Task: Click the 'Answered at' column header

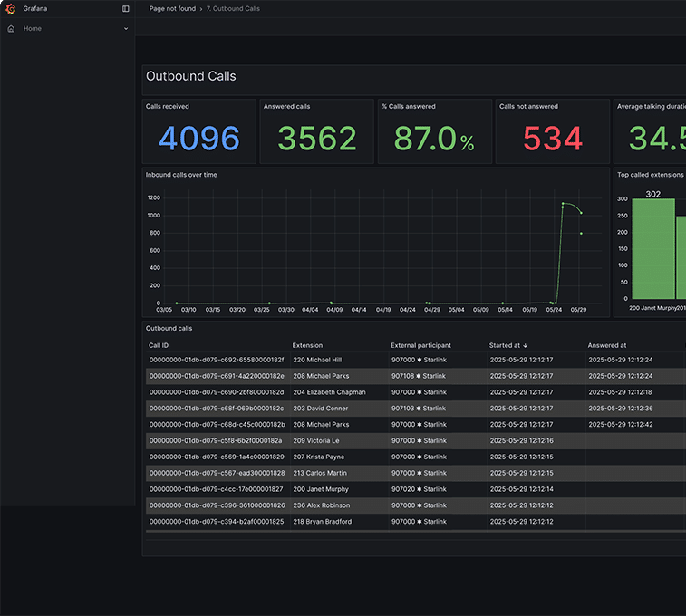Action: tap(607, 345)
